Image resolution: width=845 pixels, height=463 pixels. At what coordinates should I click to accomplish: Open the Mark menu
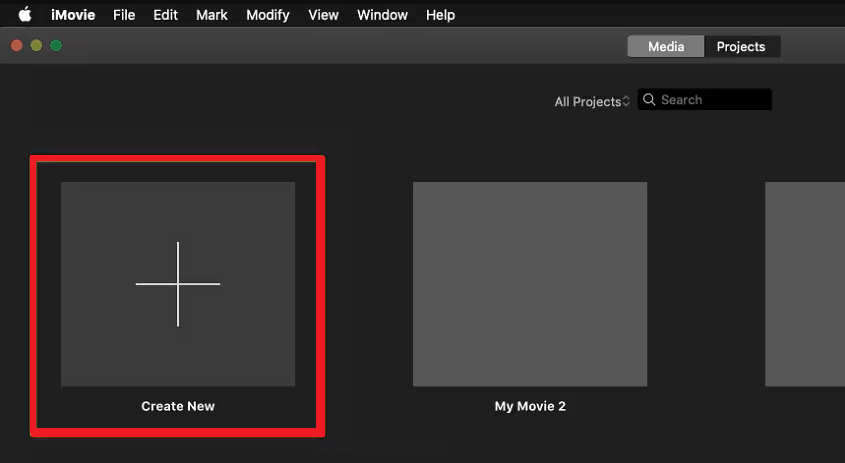tap(211, 15)
